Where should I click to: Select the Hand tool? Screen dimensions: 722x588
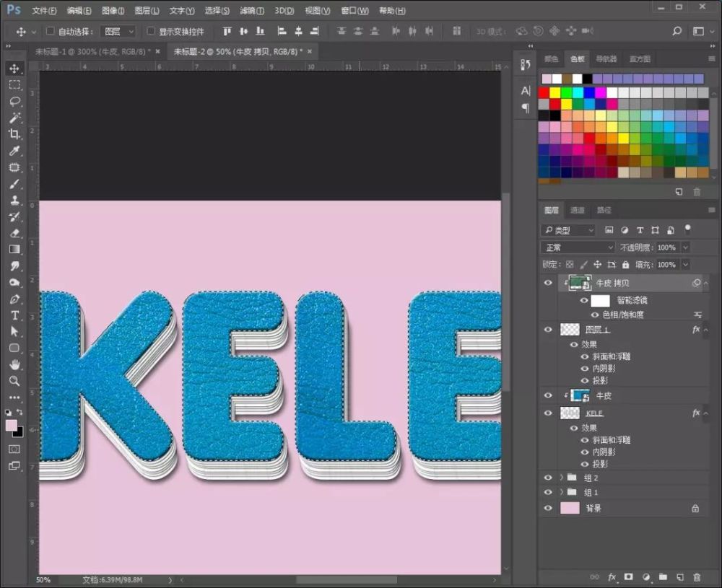point(14,365)
